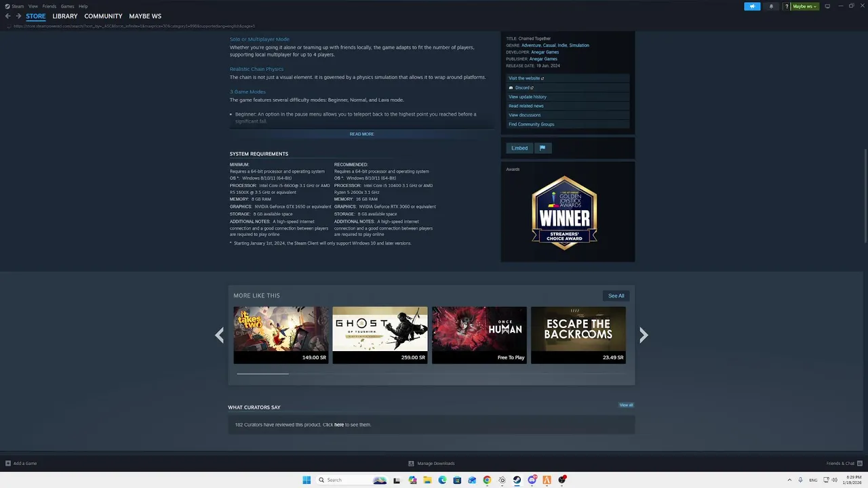Open the Games menu
The height and width of the screenshot is (488, 868).
tap(67, 6)
